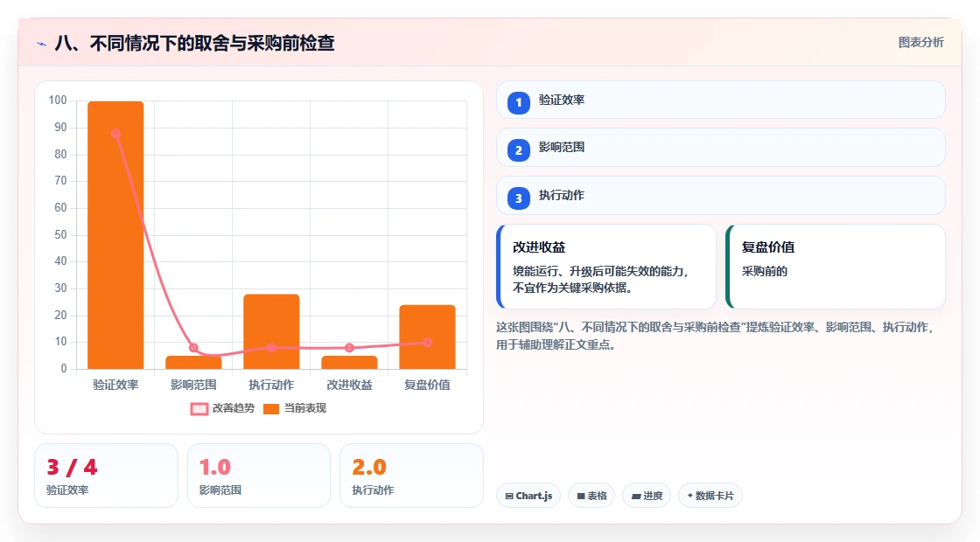Open the 改进收益 card
980x542 pixels.
coord(606,267)
